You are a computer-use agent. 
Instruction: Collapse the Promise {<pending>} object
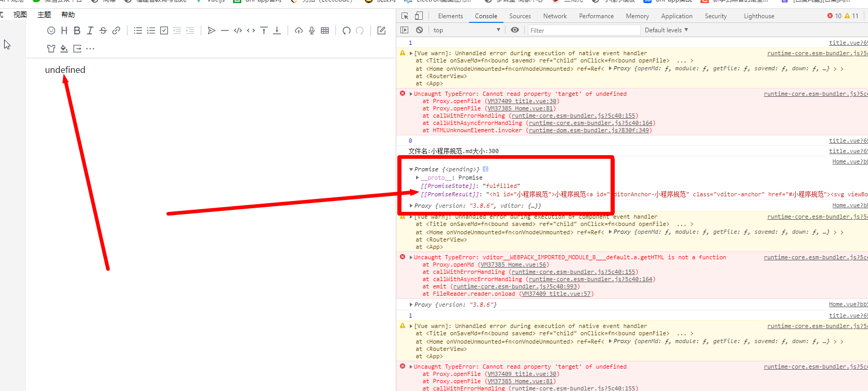[411, 169]
